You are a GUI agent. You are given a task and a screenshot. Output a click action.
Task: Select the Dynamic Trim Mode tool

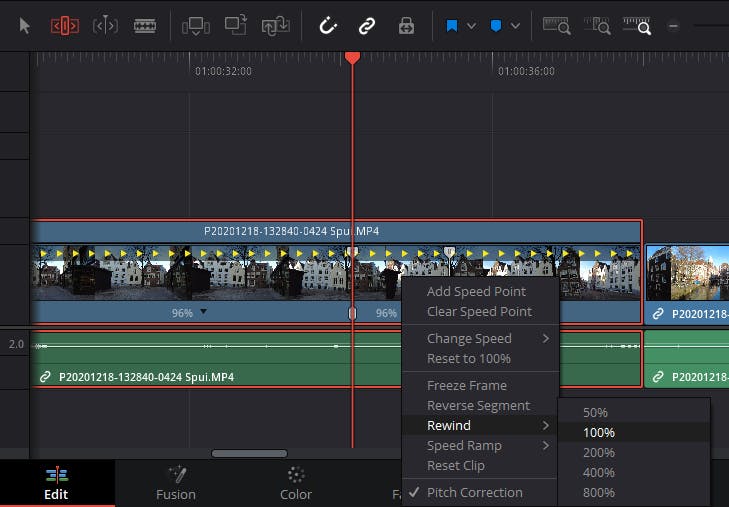pyautogui.click(x=105, y=26)
